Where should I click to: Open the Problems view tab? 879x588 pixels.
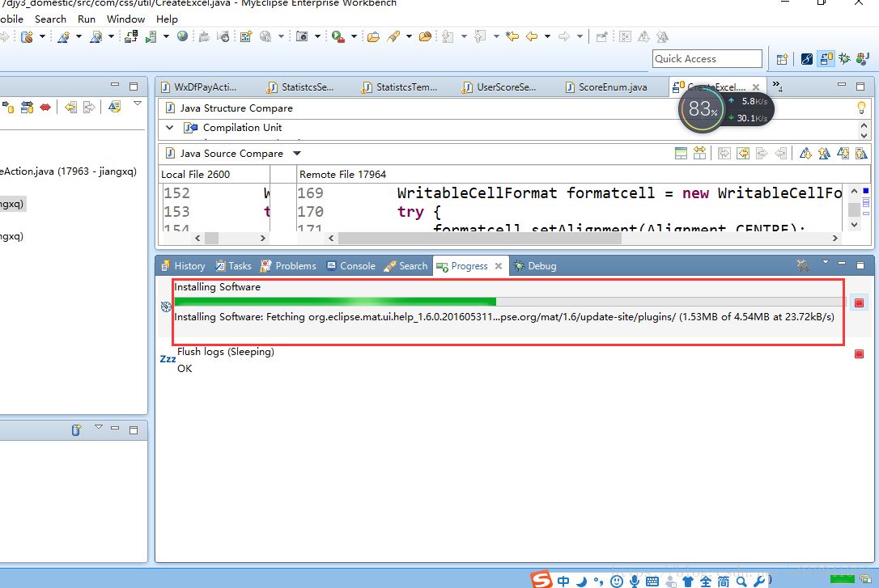(289, 266)
